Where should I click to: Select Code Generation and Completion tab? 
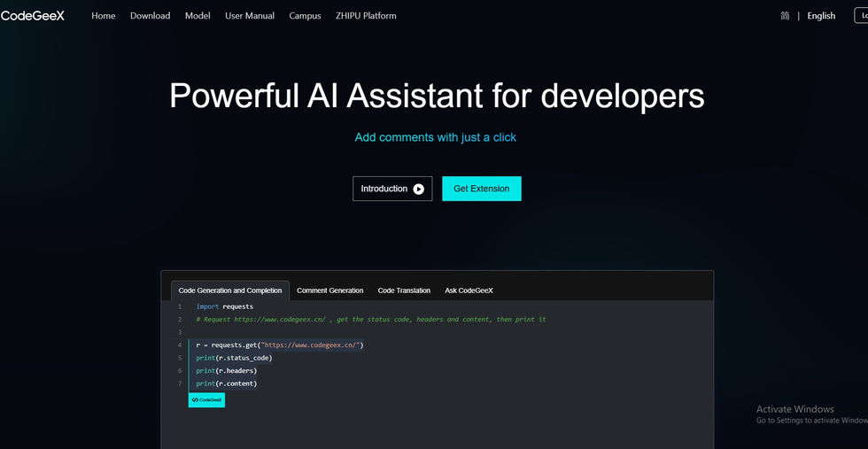(230, 290)
